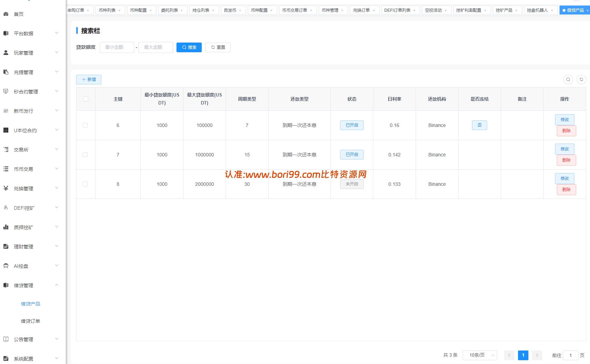The width and height of the screenshot is (590, 364).
Task: Click the U本位合约 grid icon
Action: coord(6,130)
